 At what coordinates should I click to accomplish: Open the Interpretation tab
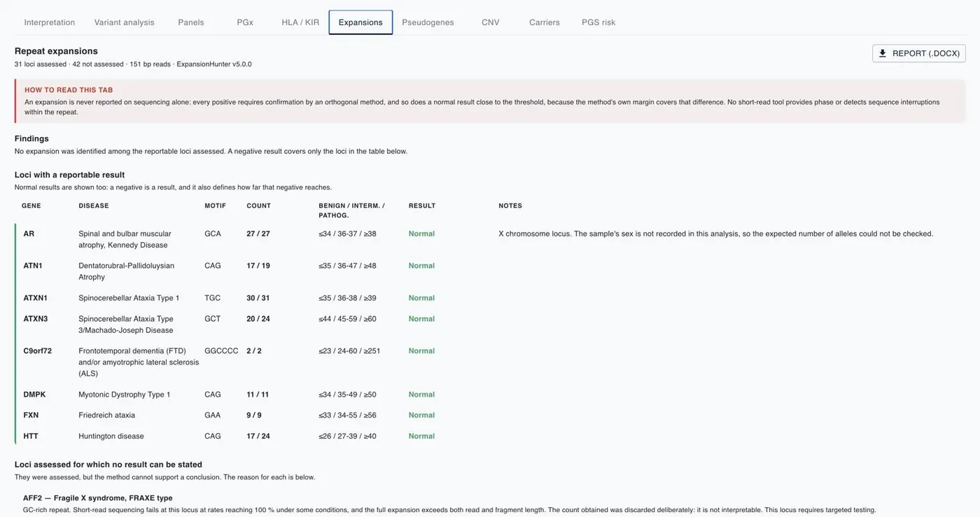coord(50,22)
